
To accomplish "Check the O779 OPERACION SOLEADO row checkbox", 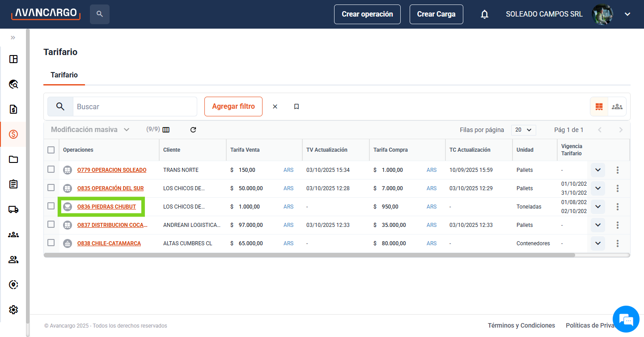I will coord(51,170).
